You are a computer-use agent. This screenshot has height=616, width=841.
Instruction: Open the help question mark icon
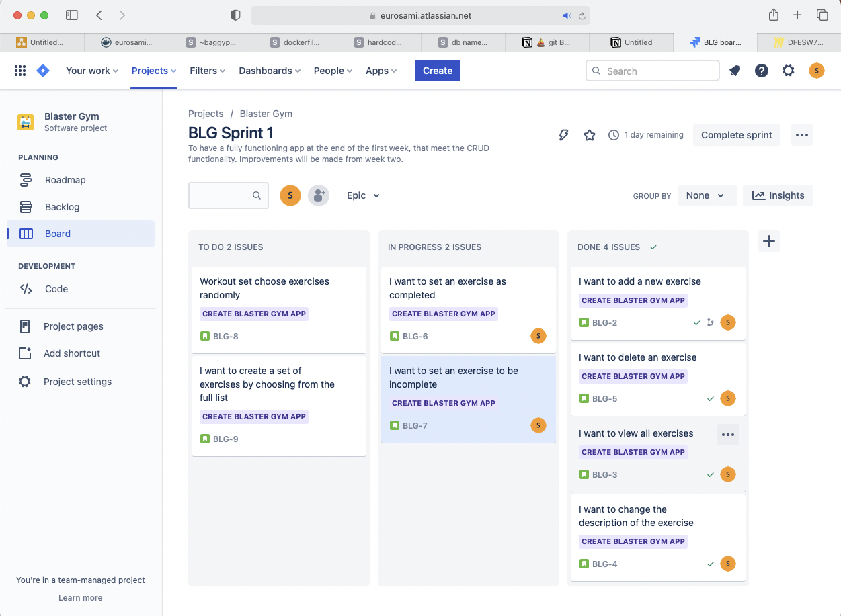tap(761, 70)
